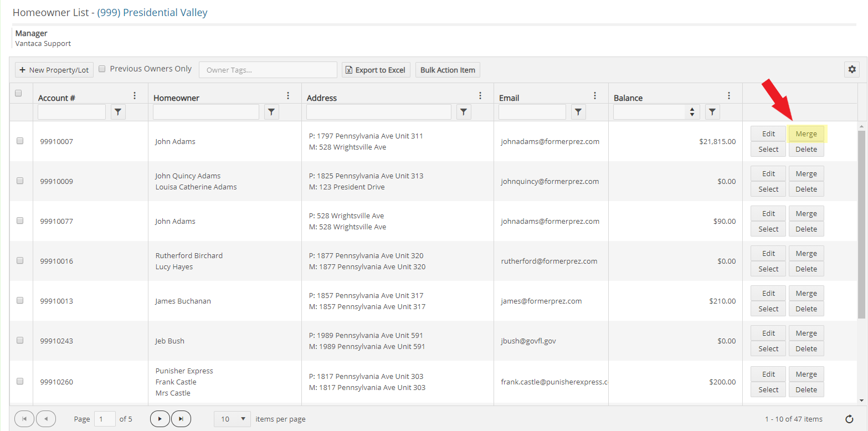Viewport: 868px width, 431px height.
Task: Toggle the select-all header checkbox
Action: coord(18,93)
